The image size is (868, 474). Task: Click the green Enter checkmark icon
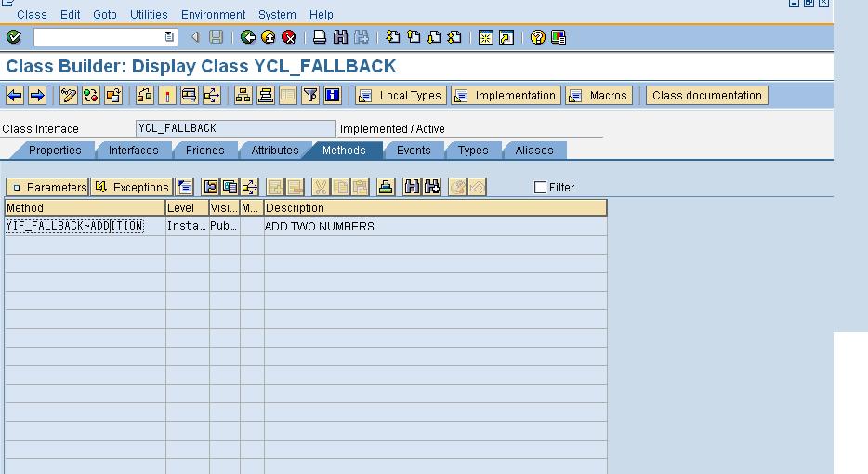(x=14, y=37)
